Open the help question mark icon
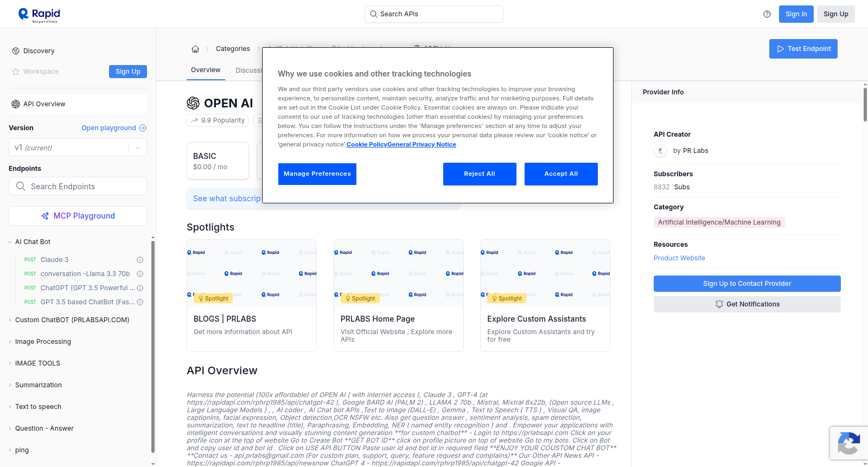The height and width of the screenshot is (467, 868). [x=767, y=14]
